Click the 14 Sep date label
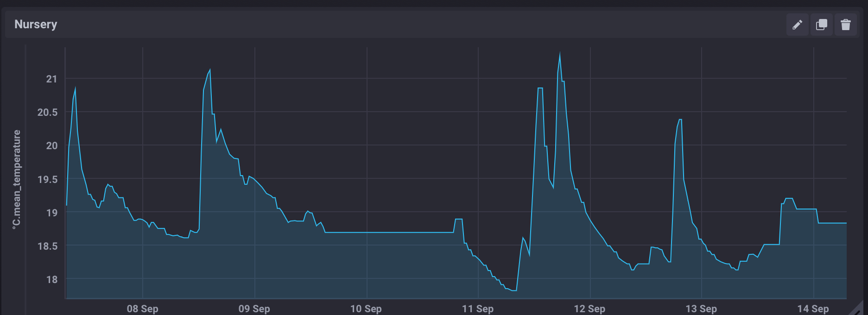The image size is (868, 315). [813, 309]
